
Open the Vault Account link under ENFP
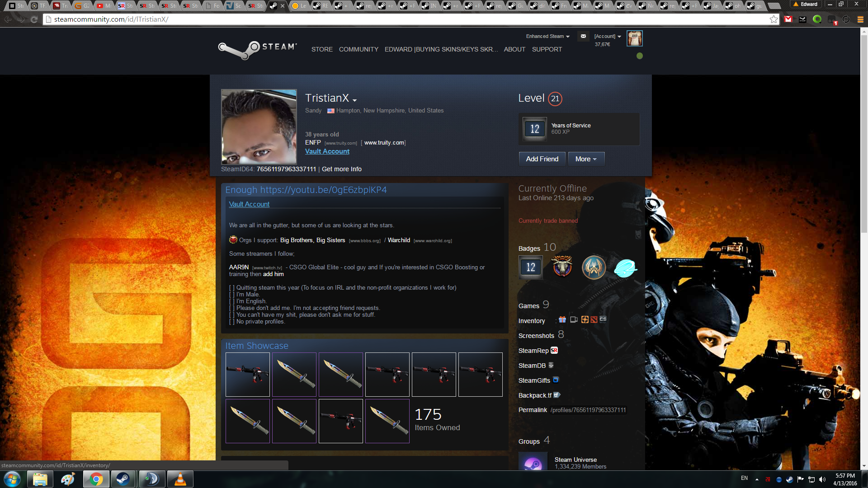click(327, 151)
